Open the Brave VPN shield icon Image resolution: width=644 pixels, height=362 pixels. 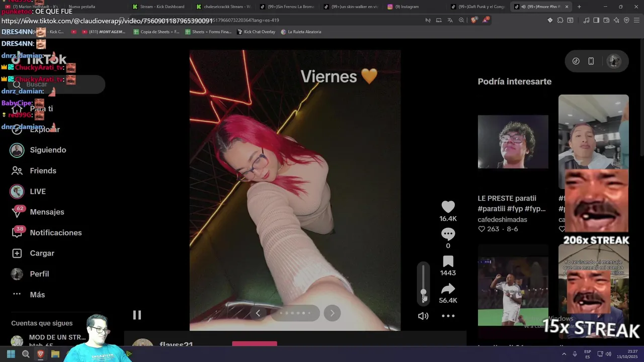pos(626,20)
